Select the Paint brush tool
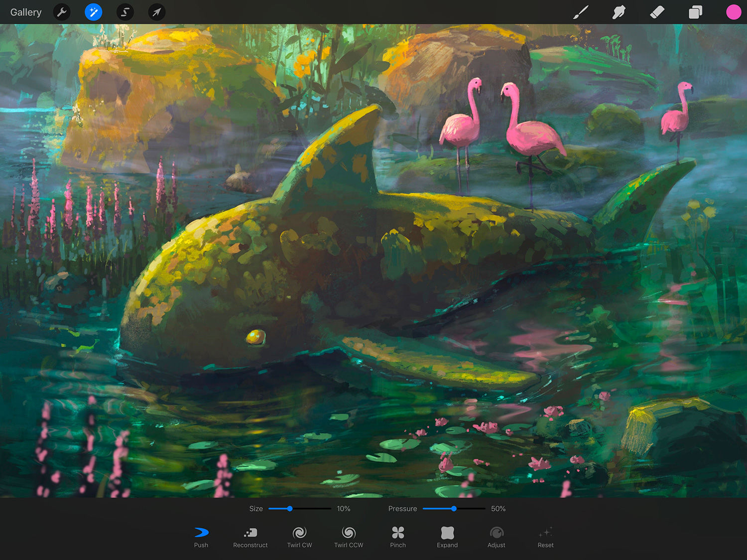The height and width of the screenshot is (560, 747). pos(581,12)
